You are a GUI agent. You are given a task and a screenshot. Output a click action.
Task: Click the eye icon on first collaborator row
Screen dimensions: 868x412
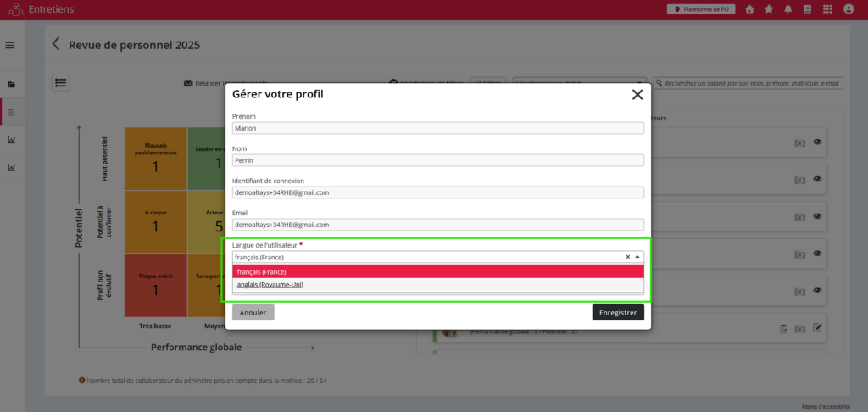[x=818, y=142]
